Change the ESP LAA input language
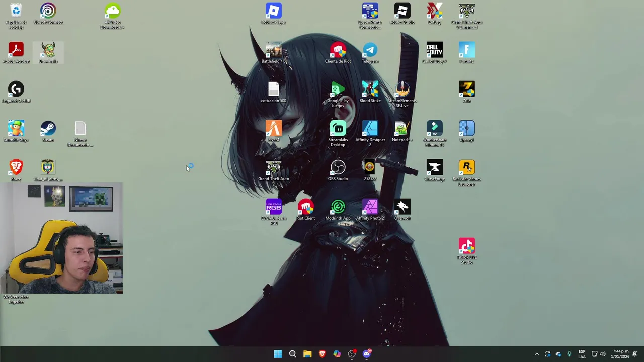The image size is (644, 362). [x=582, y=354]
